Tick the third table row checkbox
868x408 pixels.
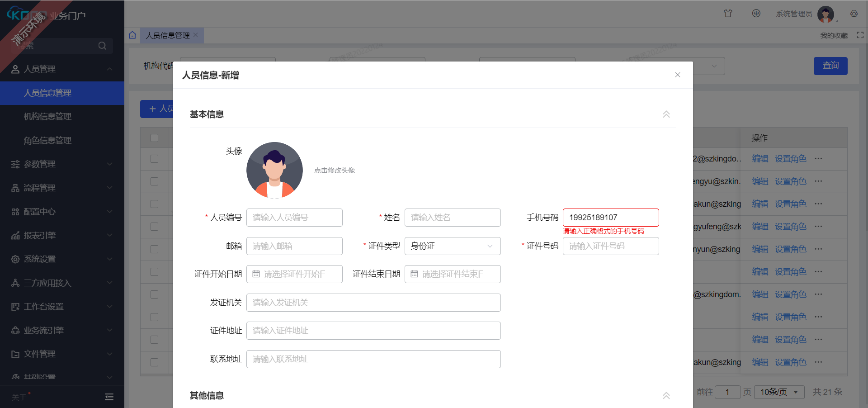click(154, 204)
